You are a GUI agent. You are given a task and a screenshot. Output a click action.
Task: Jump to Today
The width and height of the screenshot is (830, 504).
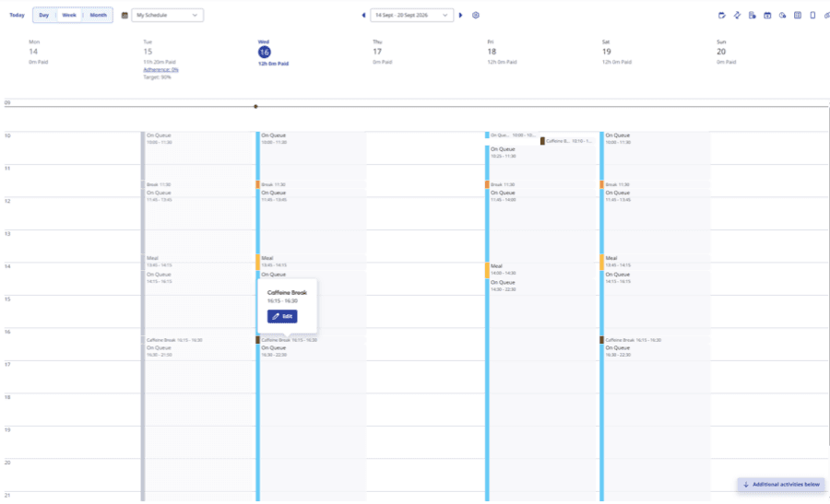(17, 16)
